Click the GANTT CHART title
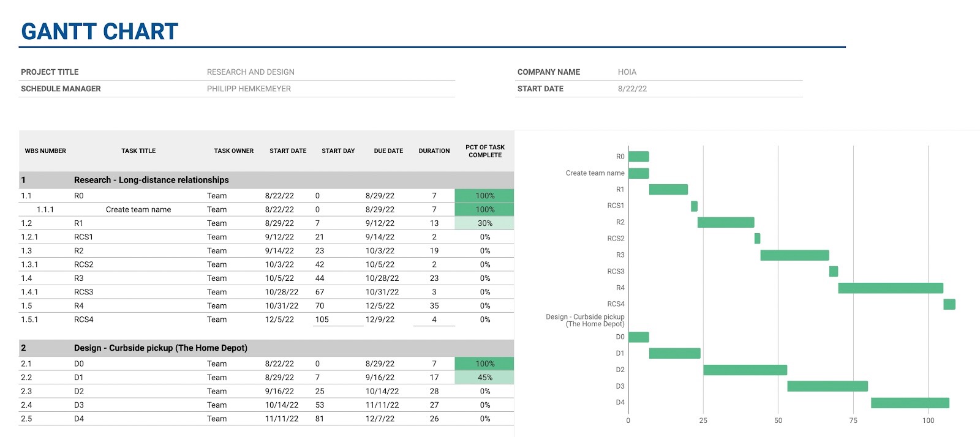980x437 pixels. tap(99, 31)
